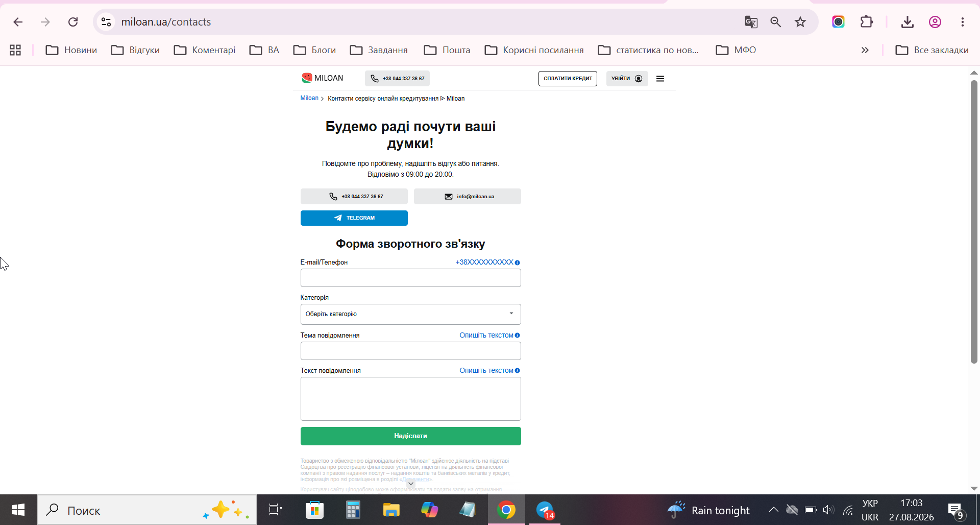Image resolution: width=980 pixels, height=525 pixels.
Task: Expand the Оберіть категорію dropdown
Action: [410, 314]
